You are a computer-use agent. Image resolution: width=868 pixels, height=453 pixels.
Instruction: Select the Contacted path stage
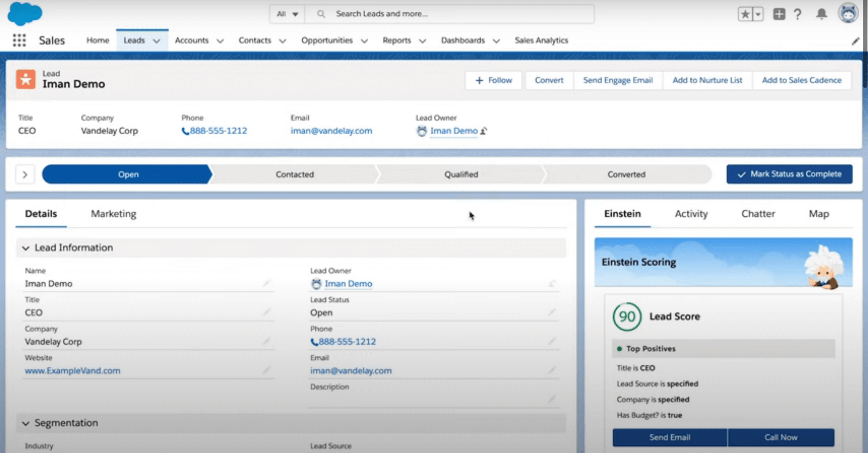coord(295,174)
